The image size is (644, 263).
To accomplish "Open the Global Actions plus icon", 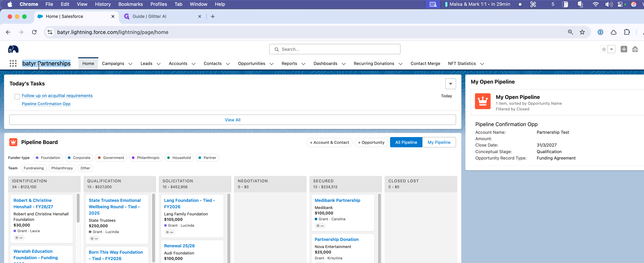I will 624,49.
